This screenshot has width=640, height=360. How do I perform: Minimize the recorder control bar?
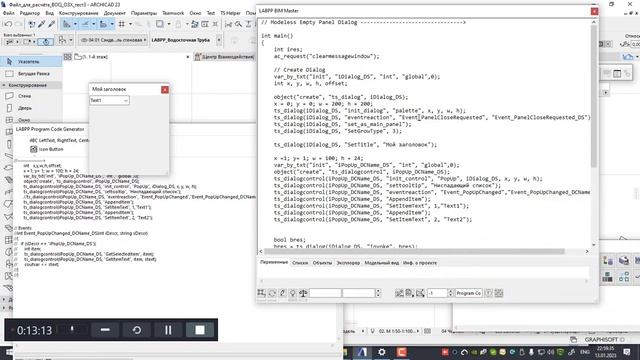pos(105,330)
